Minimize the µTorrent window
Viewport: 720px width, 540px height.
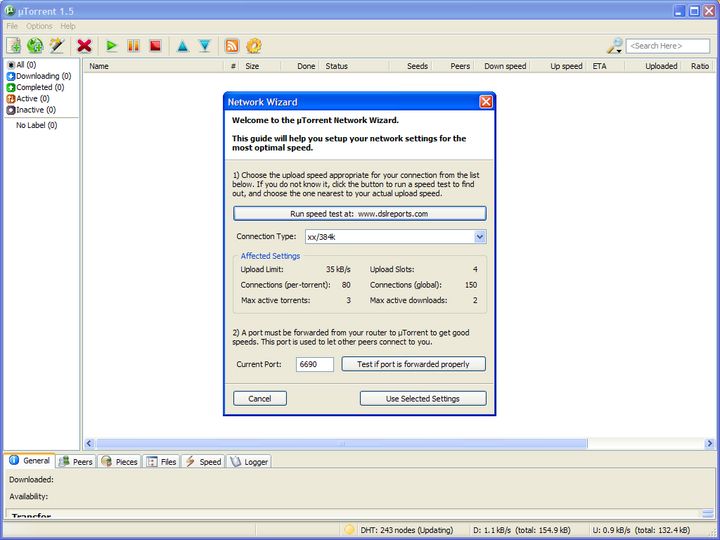click(680, 11)
